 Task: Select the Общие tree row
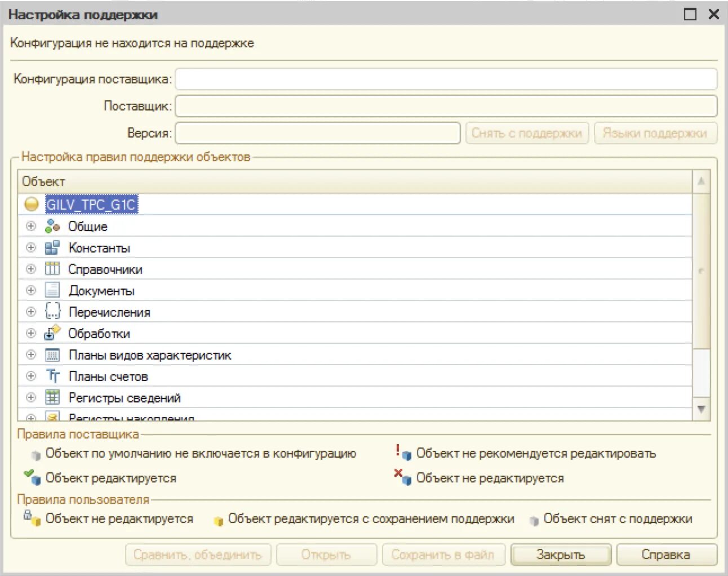355,226
